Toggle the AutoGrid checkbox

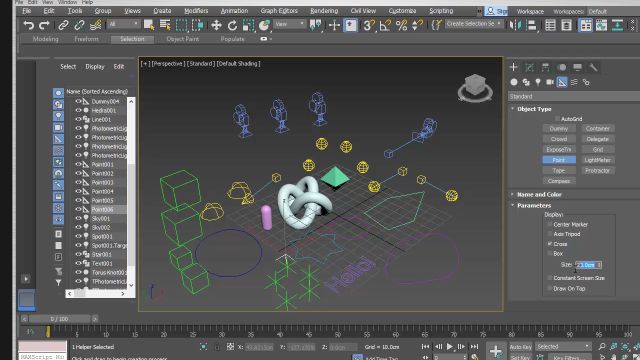coord(557,119)
